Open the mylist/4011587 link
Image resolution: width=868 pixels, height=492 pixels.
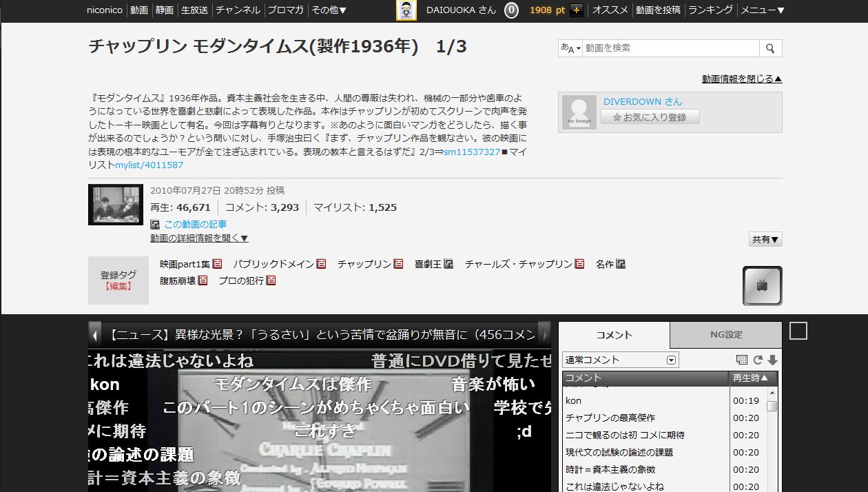[149, 165]
